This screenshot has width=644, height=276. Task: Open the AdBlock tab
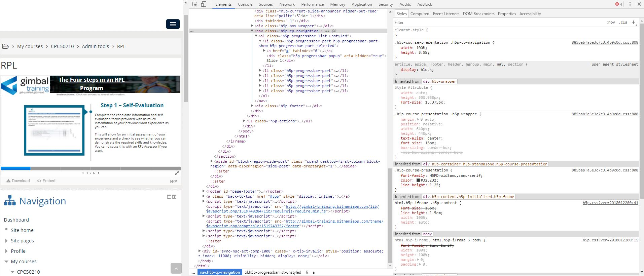tap(425, 4)
